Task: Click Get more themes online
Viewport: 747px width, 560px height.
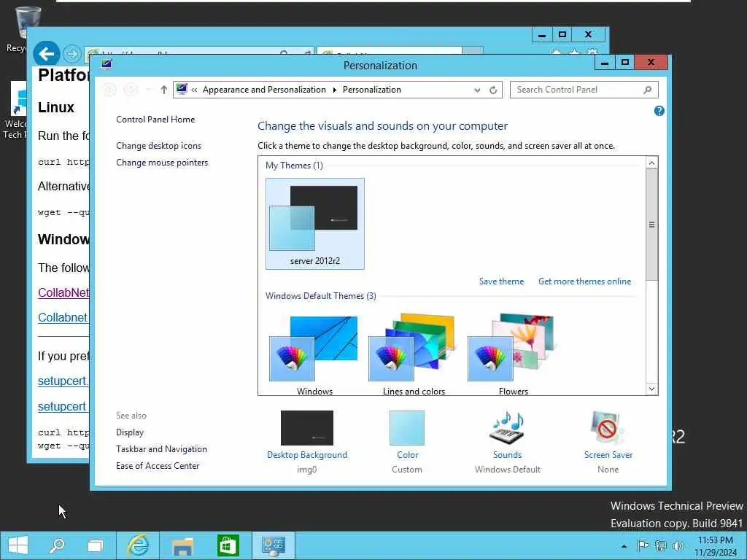Action: click(584, 281)
